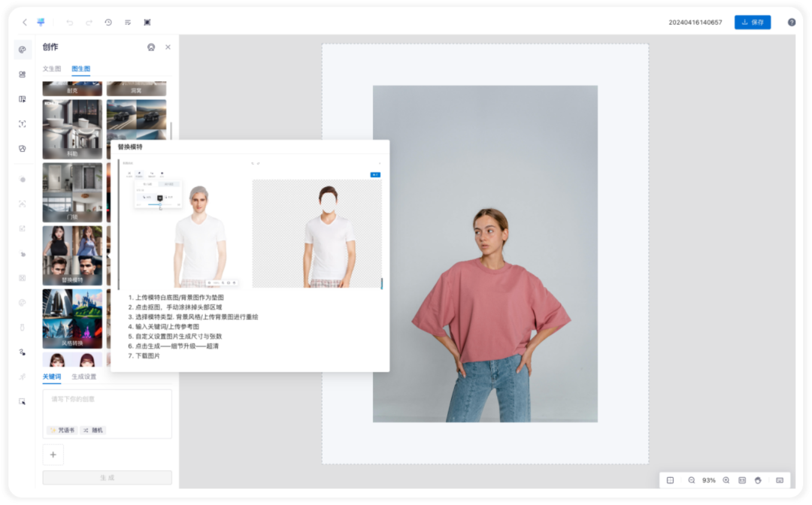This screenshot has width=812, height=505.
Task: Switch to the 文生图 tab
Action: [52, 69]
